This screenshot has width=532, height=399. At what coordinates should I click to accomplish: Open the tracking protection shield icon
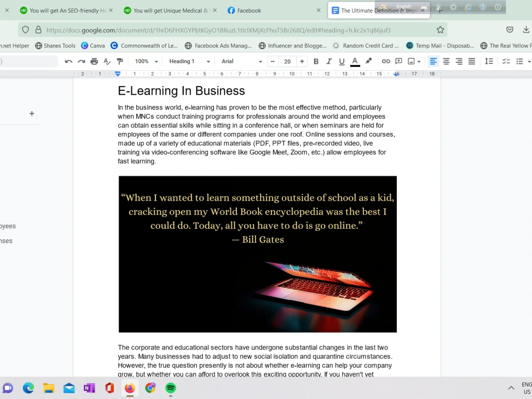(26, 30)
